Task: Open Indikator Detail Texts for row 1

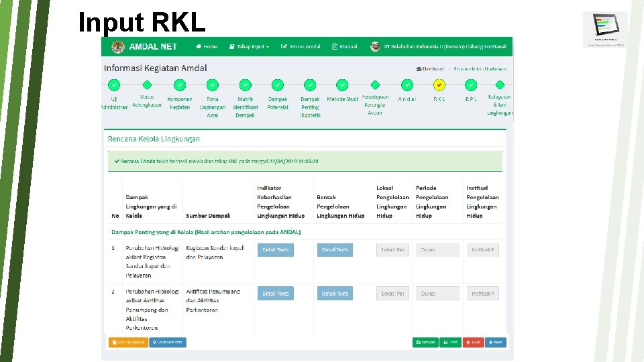Action: 276,250
